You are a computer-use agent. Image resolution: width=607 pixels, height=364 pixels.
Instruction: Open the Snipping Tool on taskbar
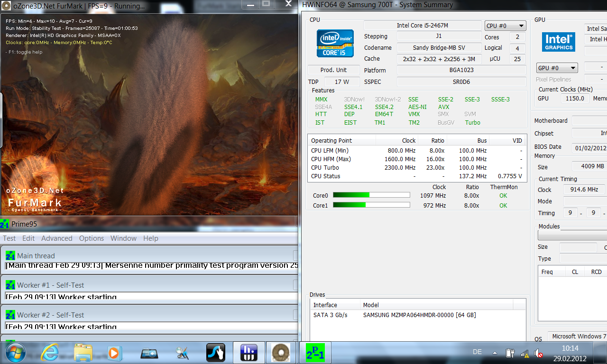182,353
